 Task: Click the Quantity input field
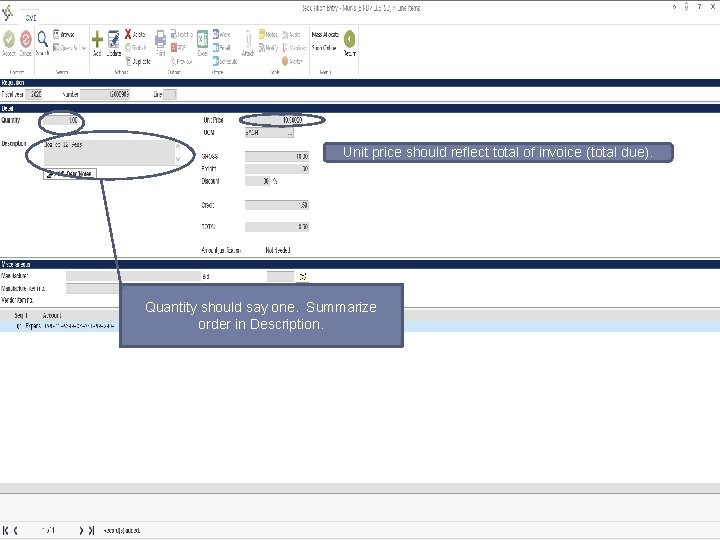pyautogui.click(x=61, y=120)
